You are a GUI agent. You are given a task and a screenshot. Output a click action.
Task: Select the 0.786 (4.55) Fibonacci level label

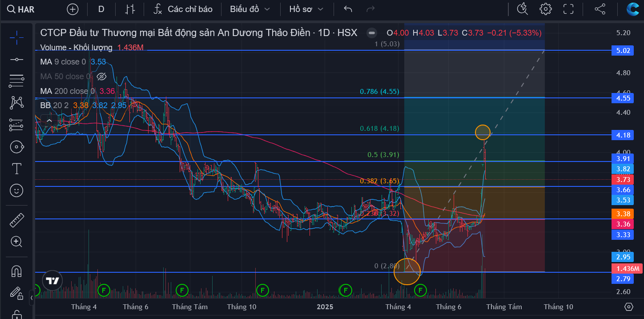click(379, 92)
